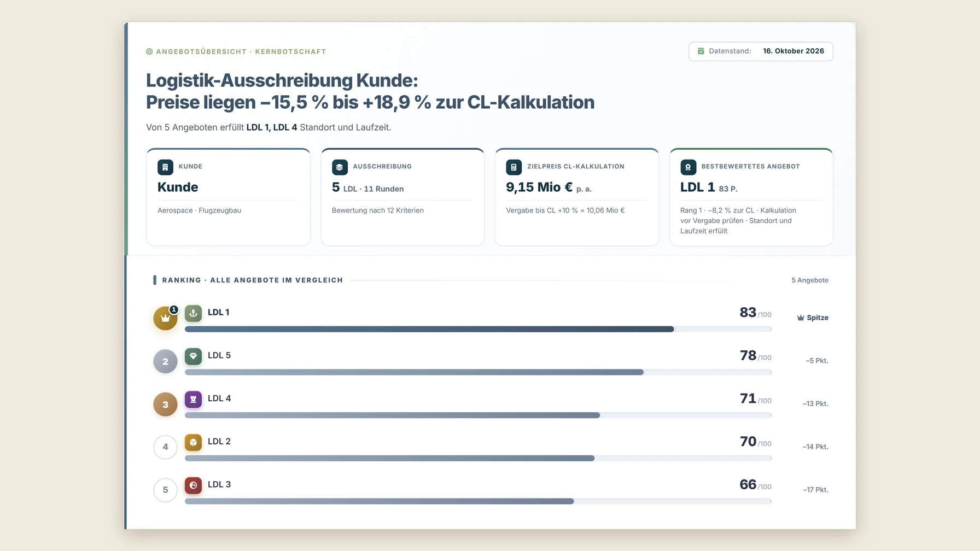
Task: Click the "Aerospace · Flugzeugbau" text
Action: coord(199,210)
